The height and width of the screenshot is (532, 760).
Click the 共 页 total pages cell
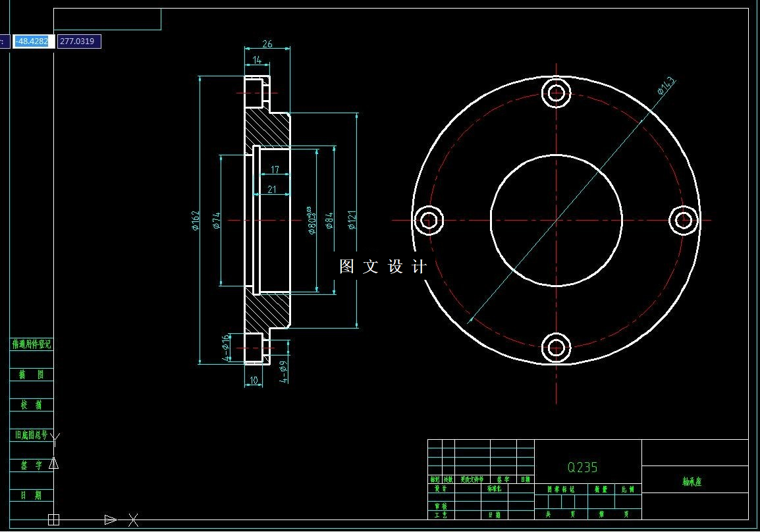[561, 514]
